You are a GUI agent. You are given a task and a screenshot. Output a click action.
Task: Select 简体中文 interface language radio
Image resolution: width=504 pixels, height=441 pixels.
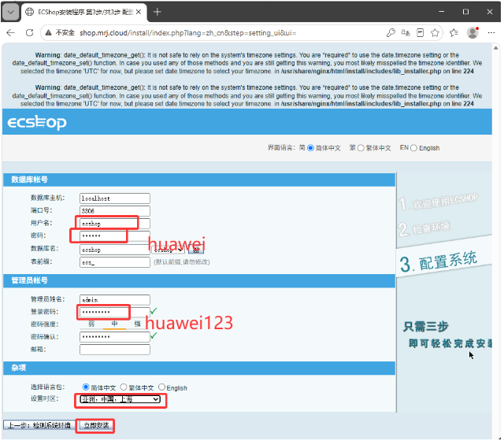(310, 148)
